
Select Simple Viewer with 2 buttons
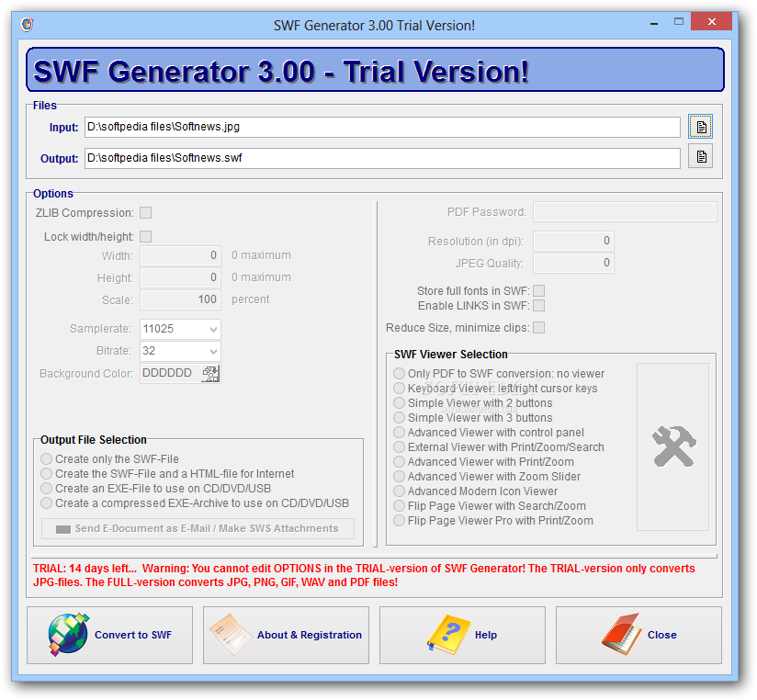coord(472,403)
